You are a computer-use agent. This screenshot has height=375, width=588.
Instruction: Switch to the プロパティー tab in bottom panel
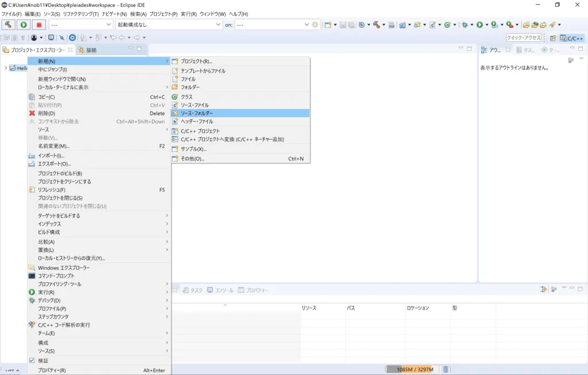point(253,290)
